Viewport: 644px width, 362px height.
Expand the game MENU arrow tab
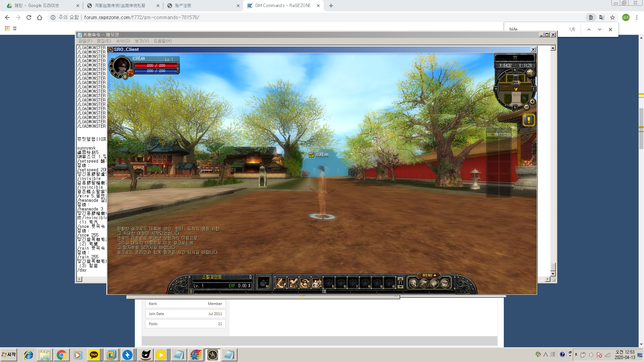tap(429, 275)
